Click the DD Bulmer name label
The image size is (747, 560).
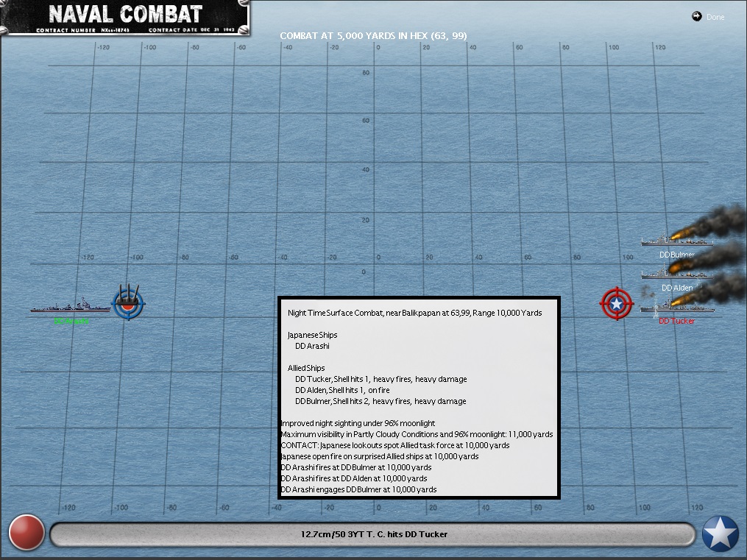[x=676, y=255]
